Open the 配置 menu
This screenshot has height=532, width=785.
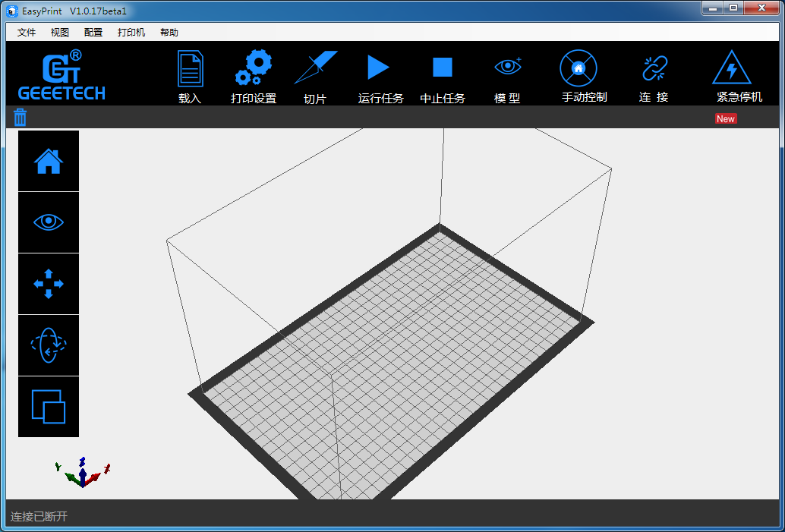tap(93, 33)
